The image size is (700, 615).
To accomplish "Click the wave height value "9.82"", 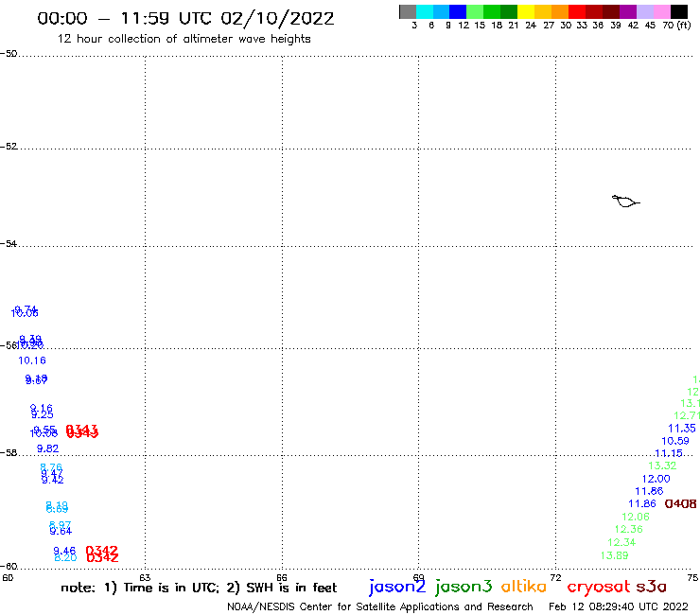I will (x=47, y=448).
